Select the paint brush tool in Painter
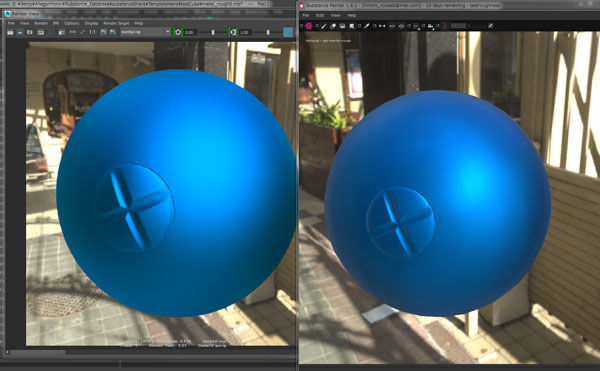 pyautogui.click(x=324, y=26)
